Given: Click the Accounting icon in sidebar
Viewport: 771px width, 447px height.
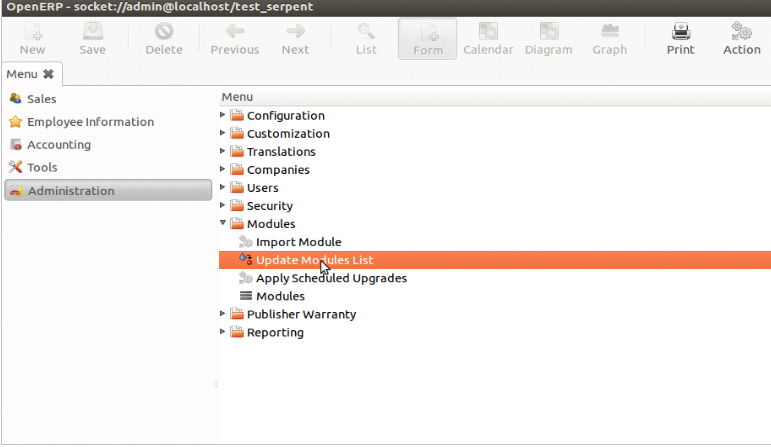Looking at the screenshot, I should [x=16, y=144].
